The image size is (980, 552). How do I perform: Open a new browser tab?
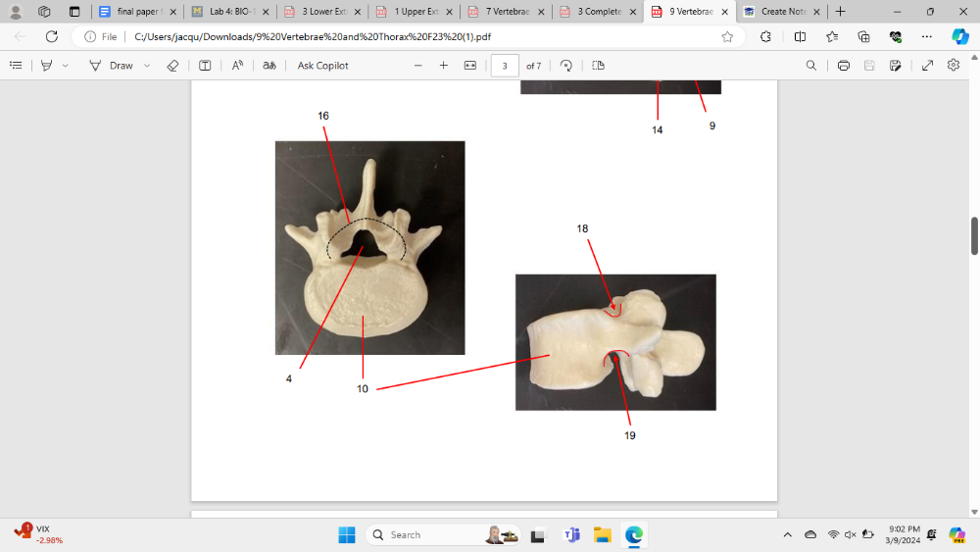840,12
